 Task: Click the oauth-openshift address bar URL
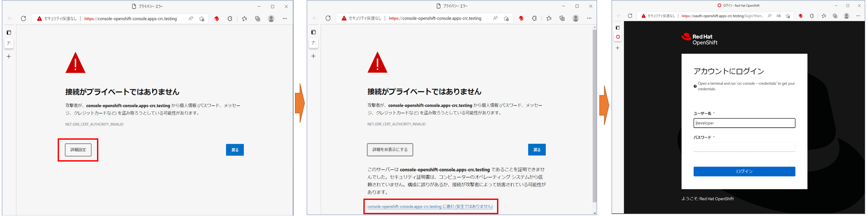click(722, 16)
